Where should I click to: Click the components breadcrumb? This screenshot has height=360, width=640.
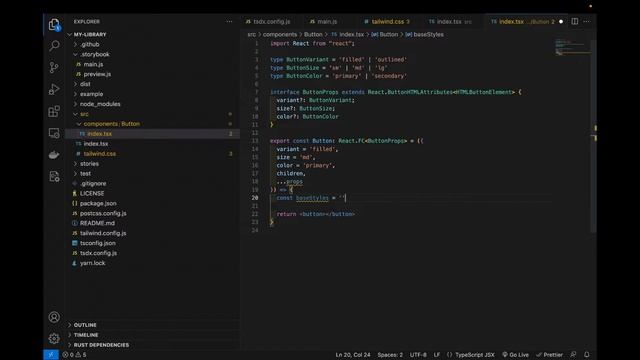click(x=280, y=35)
